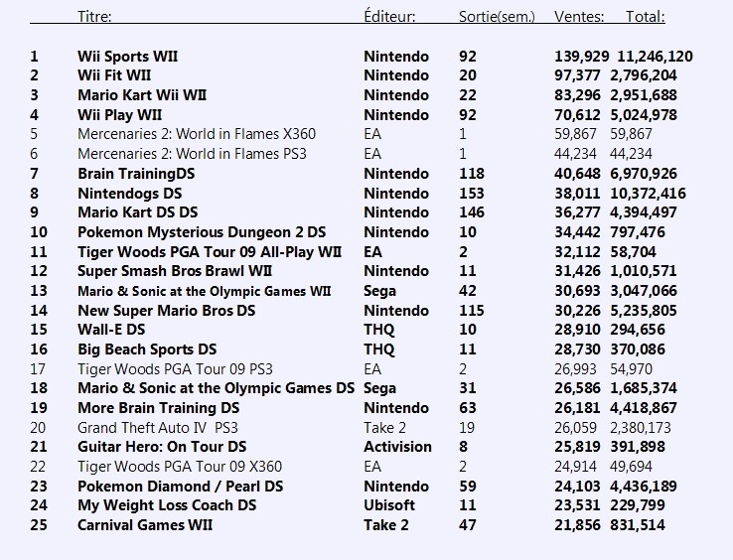Image resolution: width=733 pixels, height=560 pixels.
Task: Click Carnival Games WII entry
Action: tap(145, 525)
